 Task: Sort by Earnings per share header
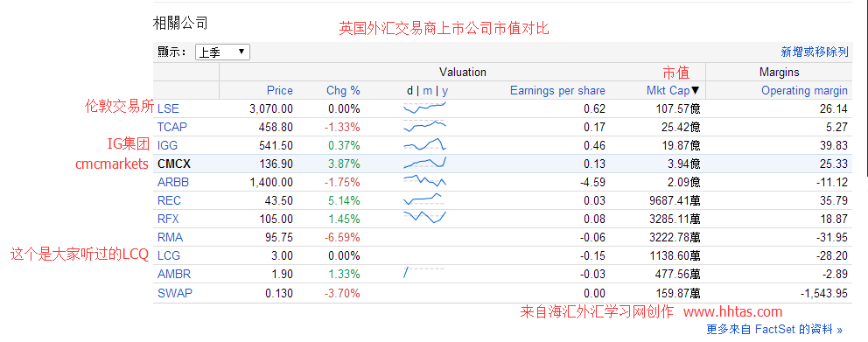pos(557,91)
